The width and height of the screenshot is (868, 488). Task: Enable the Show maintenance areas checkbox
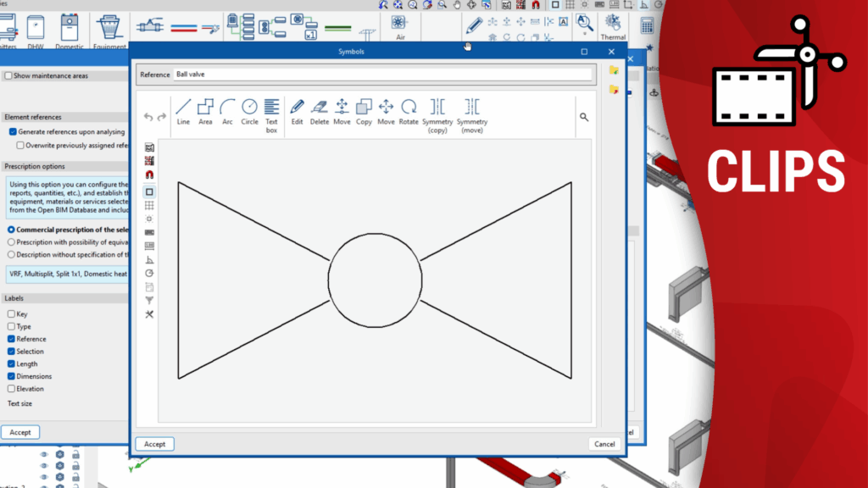click(8, 75)
